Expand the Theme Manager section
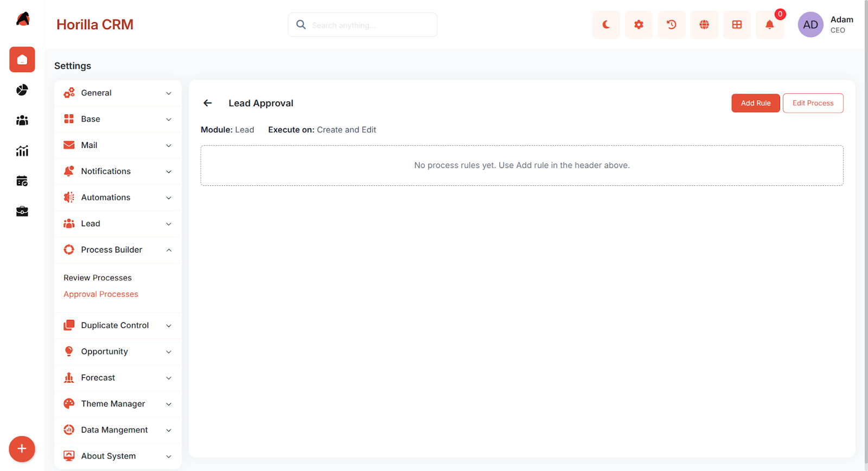The image size is (868, 471). [x=118, y=404]
